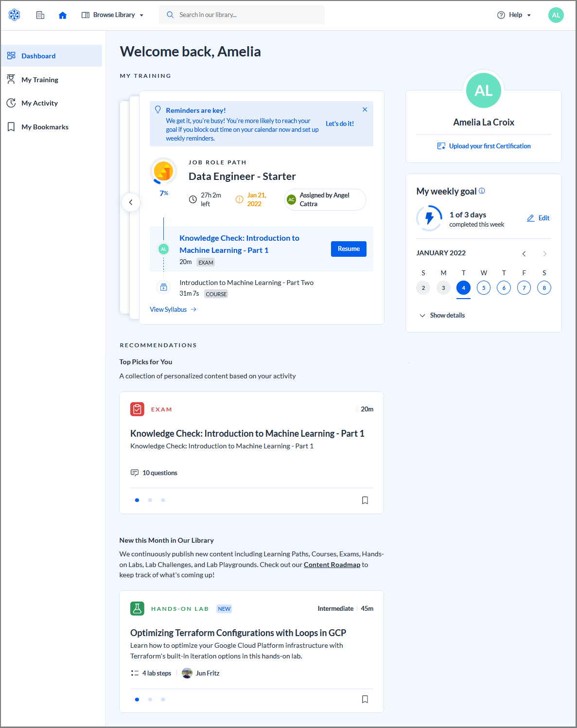
Task: Open the organization building icon
Action: click(40, 15)
